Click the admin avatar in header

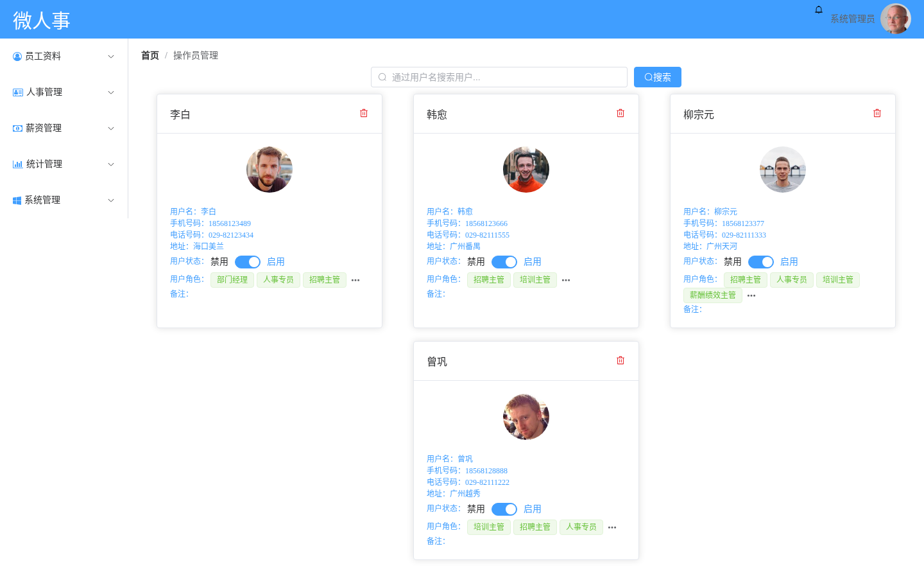[x=896, y=19]
